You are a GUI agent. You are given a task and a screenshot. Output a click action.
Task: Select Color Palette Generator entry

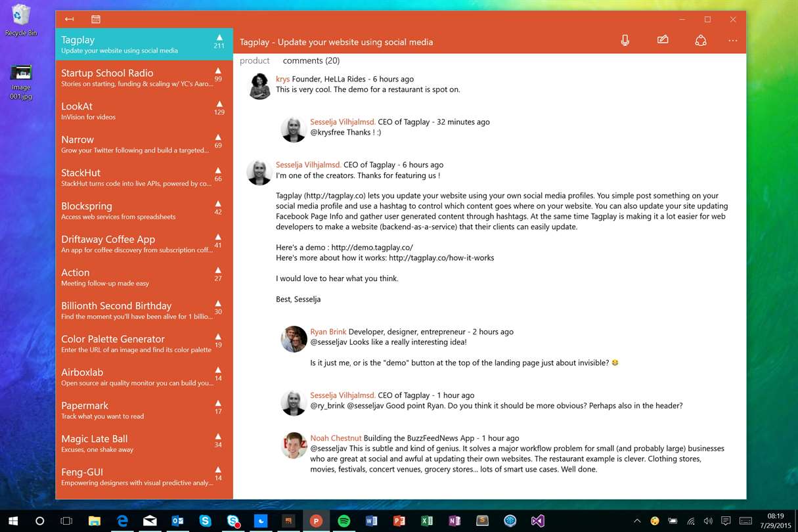pyautogui.click(x=144, y=344)
